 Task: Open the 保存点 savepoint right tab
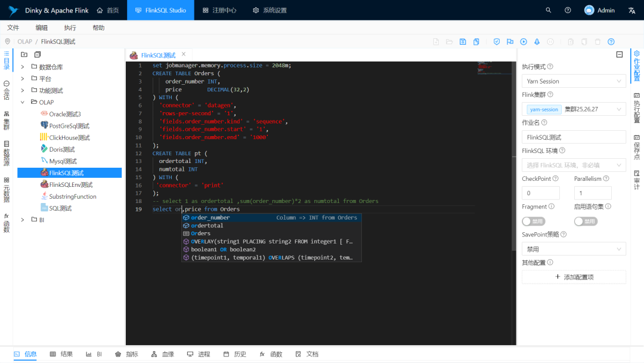point(637,147)
